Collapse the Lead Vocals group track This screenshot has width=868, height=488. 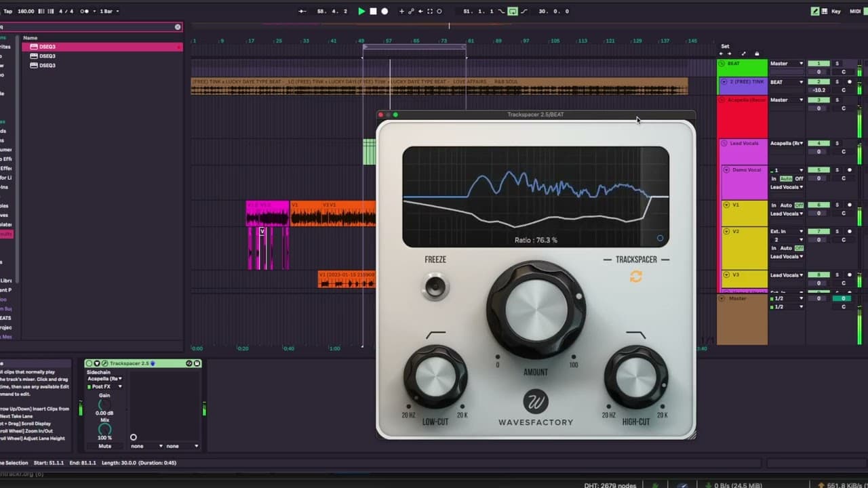(x=724, y=144)
